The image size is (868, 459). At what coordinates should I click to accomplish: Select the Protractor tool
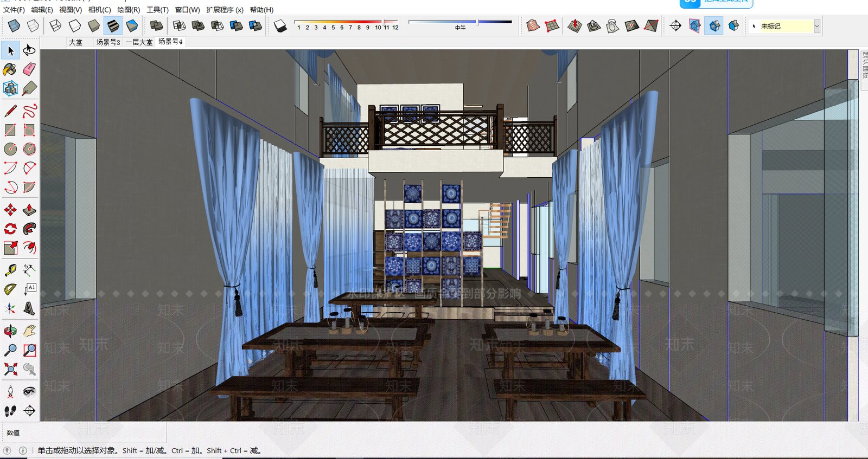point(10,289)
